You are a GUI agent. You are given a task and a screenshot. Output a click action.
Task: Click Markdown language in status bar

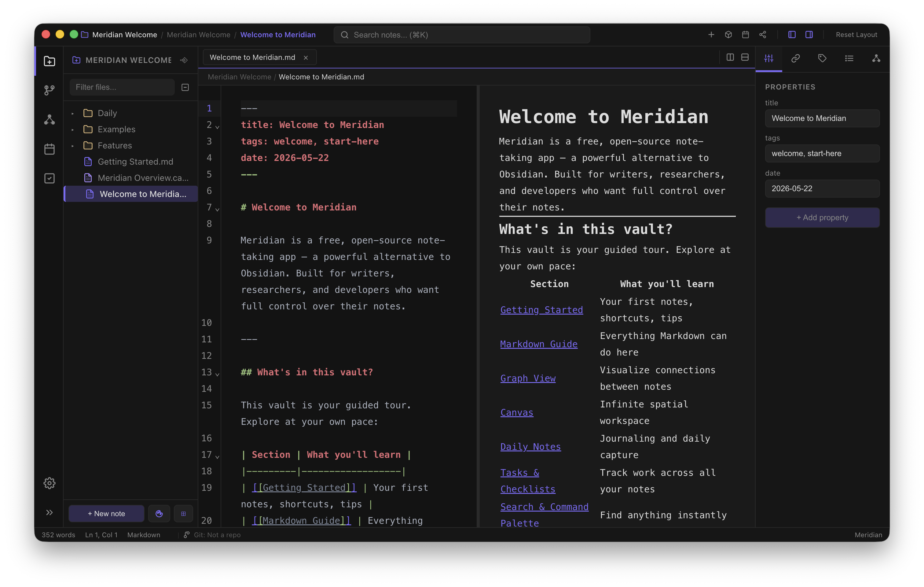tap(144, 535)
